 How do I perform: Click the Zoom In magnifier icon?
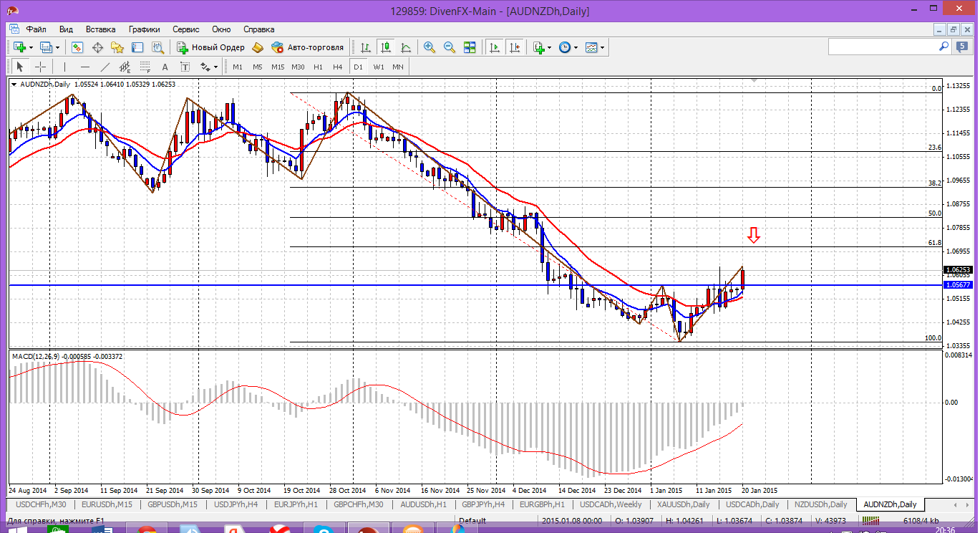(x=430, y=47)
